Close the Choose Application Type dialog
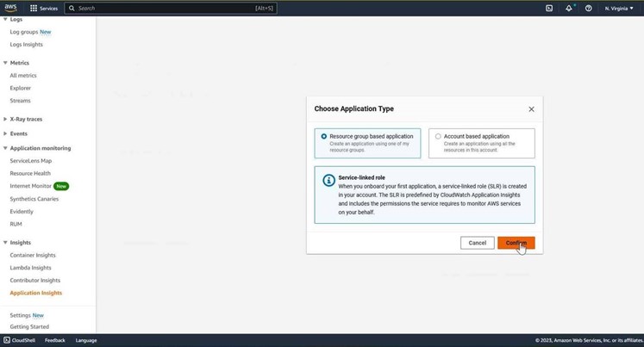 (531, 109)
